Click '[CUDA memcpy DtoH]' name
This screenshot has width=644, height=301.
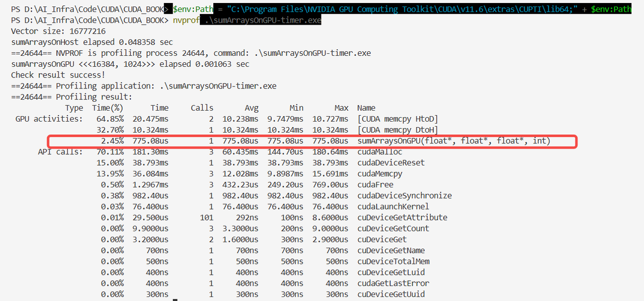click(x=397, y=130)
